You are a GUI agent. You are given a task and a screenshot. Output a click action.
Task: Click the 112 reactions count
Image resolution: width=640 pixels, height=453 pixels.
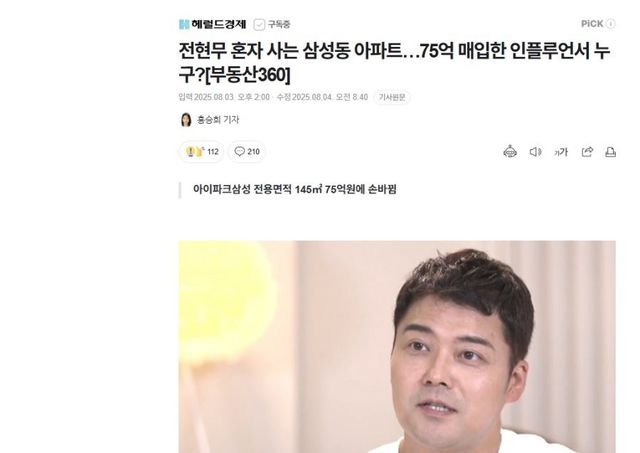point(213,152)
